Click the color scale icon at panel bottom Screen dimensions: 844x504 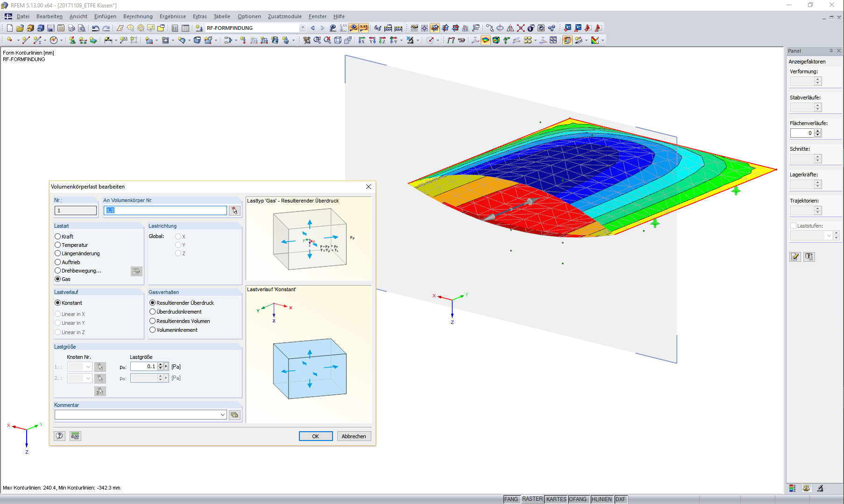(x=792, y=488)
